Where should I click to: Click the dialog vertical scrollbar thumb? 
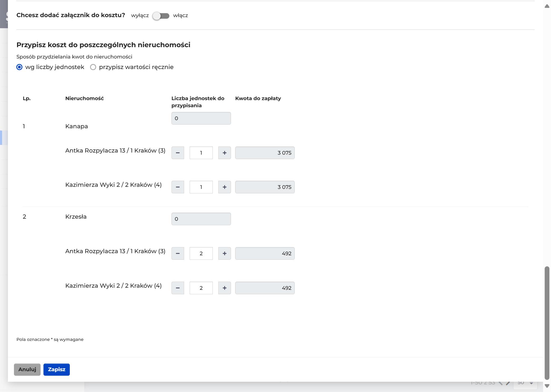pos(547,323)
